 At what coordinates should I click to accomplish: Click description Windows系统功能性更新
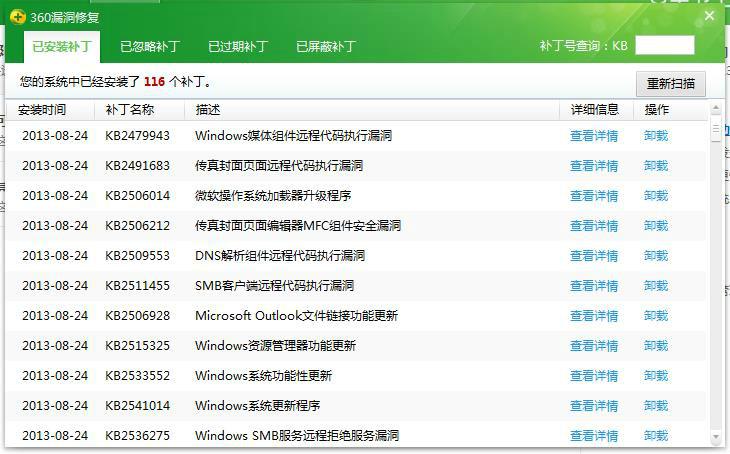point(264,376)
